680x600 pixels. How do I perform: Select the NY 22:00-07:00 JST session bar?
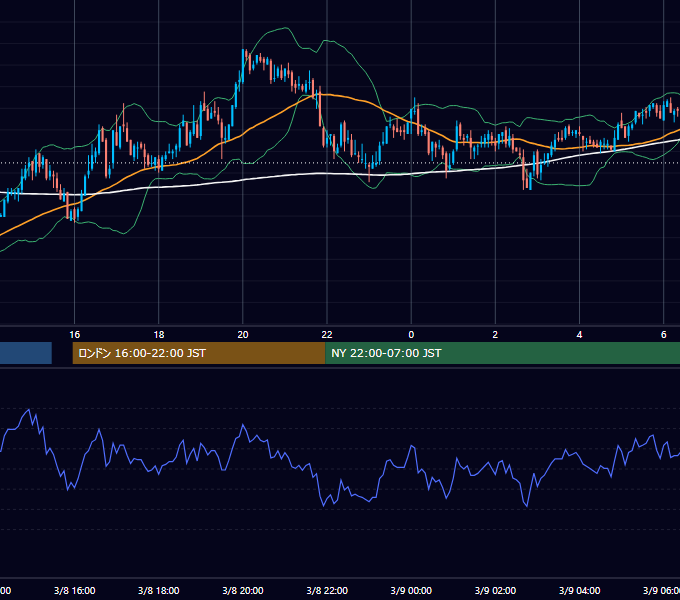(502, 353)
